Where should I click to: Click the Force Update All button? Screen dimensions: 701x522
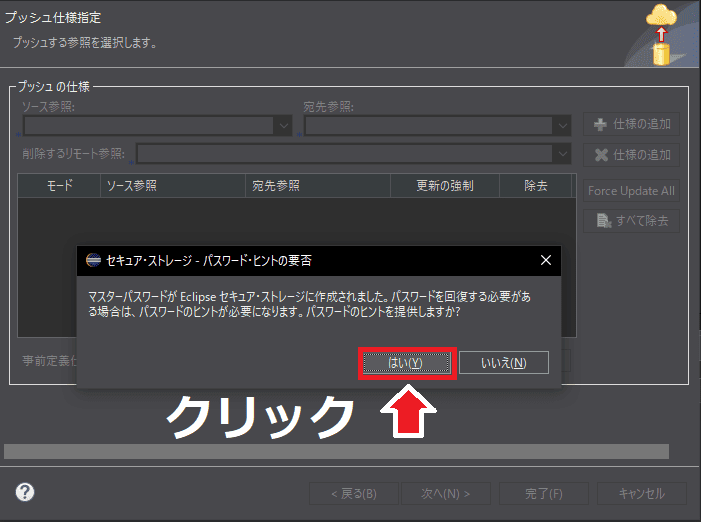[x=631, y=190]
